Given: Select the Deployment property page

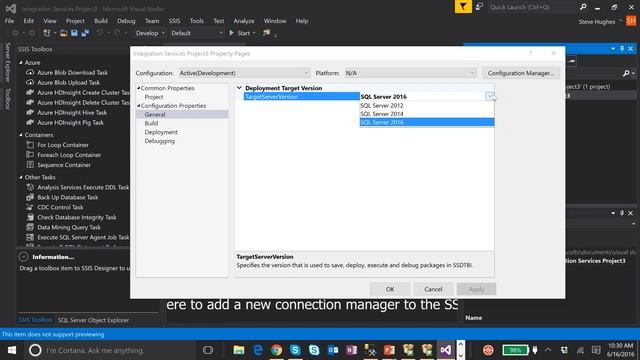Looking at the screenshot, I should (x=161, y=132).
